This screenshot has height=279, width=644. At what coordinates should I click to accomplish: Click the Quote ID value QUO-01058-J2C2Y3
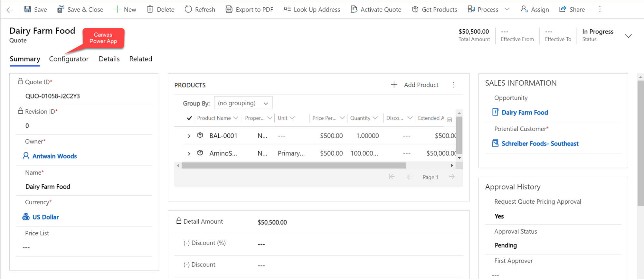[x=52, y=96]
